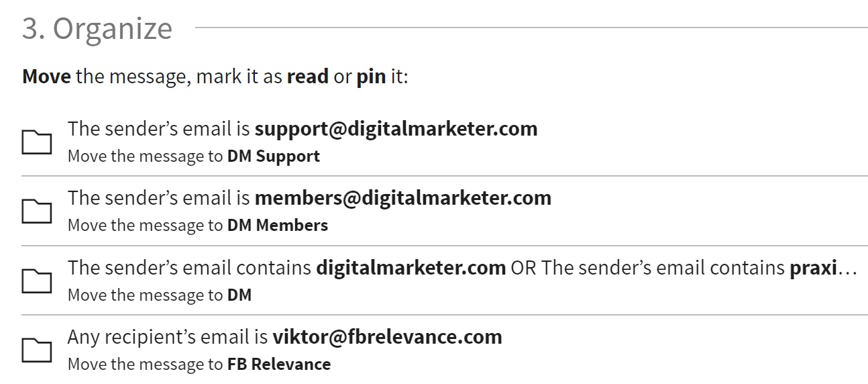Viewport: 868px width, 384px height.
Task: Click 'Any recipient's email is' condition text
Action: (x=167, y=336)
